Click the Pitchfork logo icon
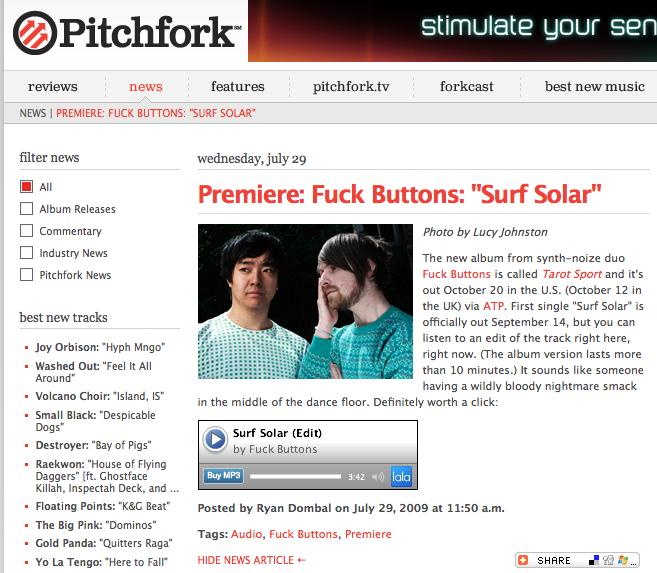 click(x=35, y=33)
